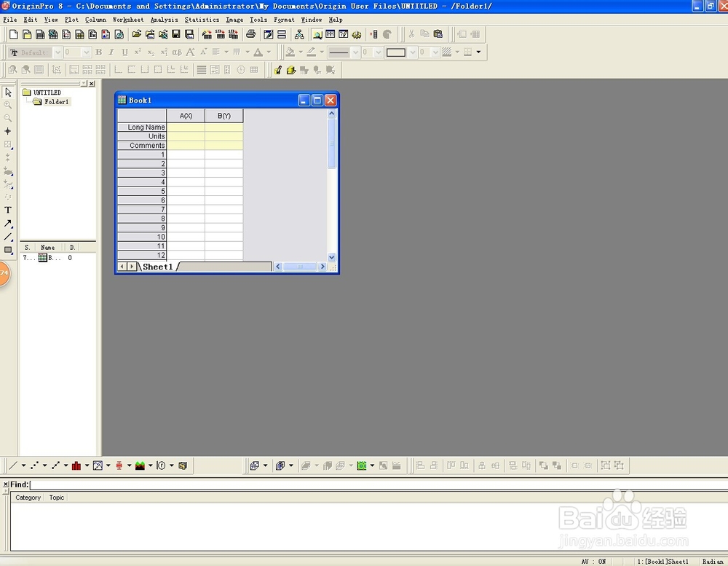Open dropdown arrow next to fill color bucket
The width and height of the screenshot is (728, 566).
(x=301, y=52)
